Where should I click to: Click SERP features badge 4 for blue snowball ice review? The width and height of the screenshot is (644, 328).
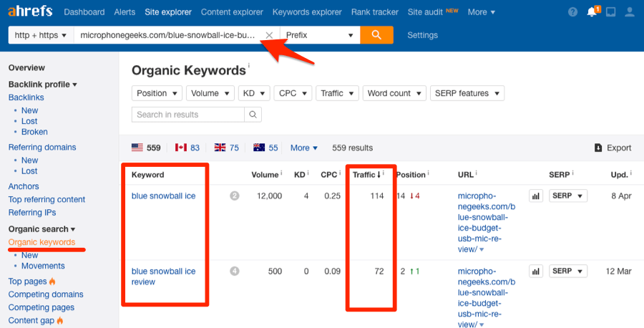(x=235, y=271)
